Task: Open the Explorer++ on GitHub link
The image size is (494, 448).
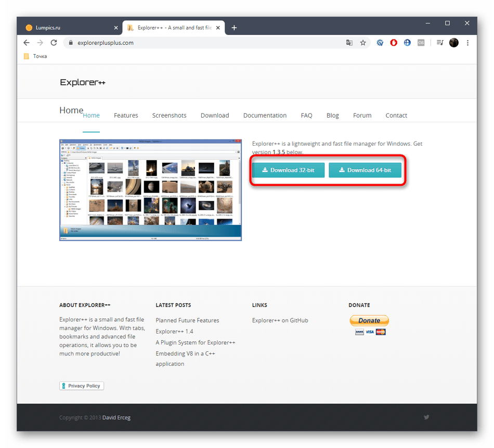Action: coord(280,321)
